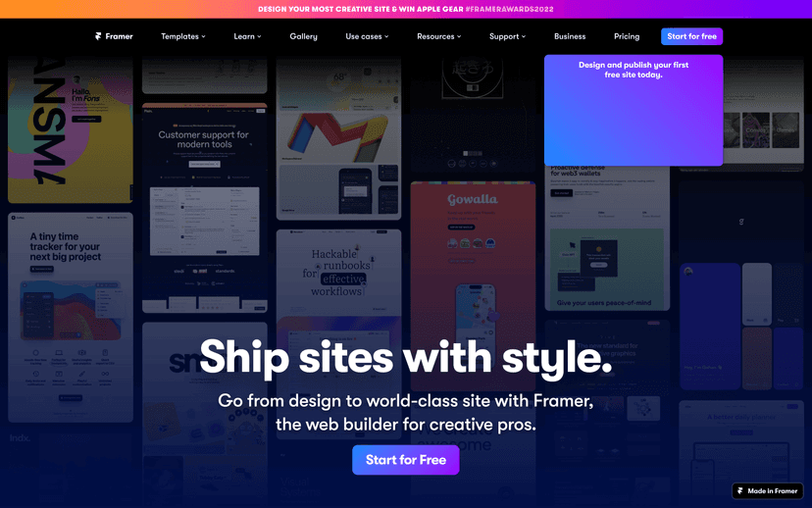Click the Framer icon in Made in Framer badge
Viewport: 812px width, 508px height.
pyautogui.click(x=740, y=491)
